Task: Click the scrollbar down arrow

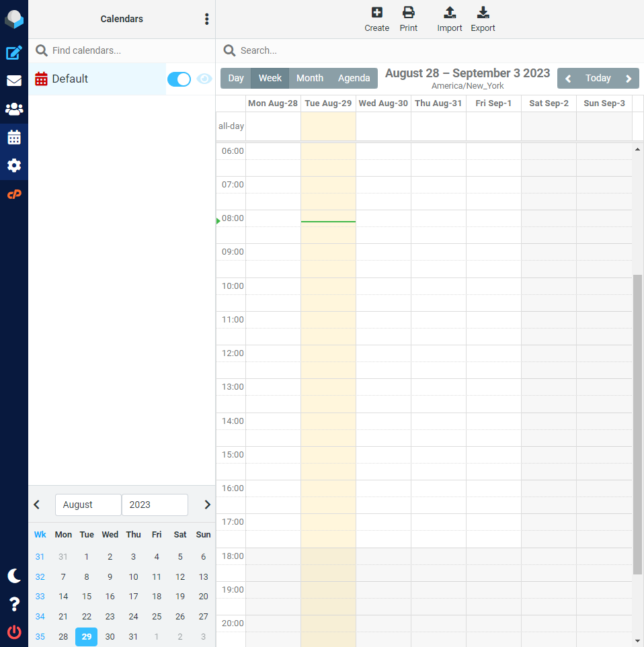Action: point(637,641)
